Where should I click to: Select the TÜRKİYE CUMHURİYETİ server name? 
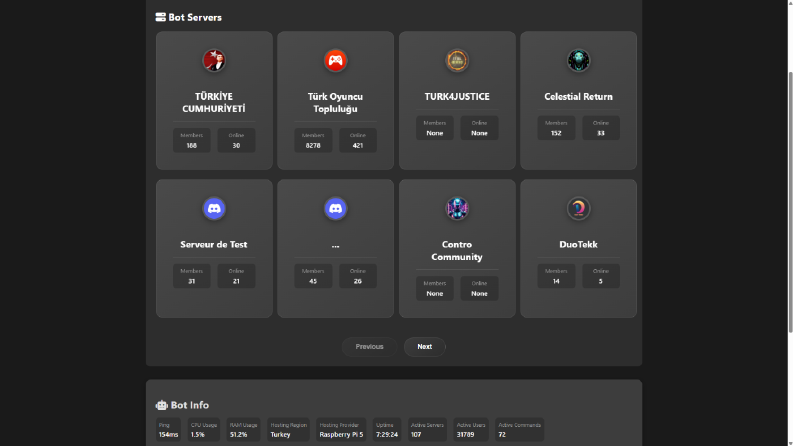click(x=214, y=103)
